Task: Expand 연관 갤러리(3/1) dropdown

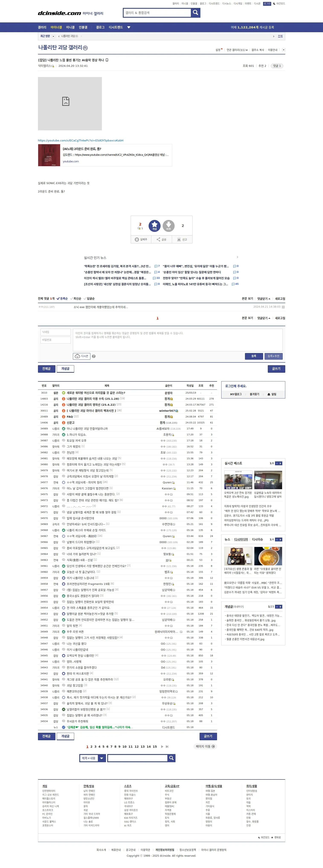Action: point(237,50)
